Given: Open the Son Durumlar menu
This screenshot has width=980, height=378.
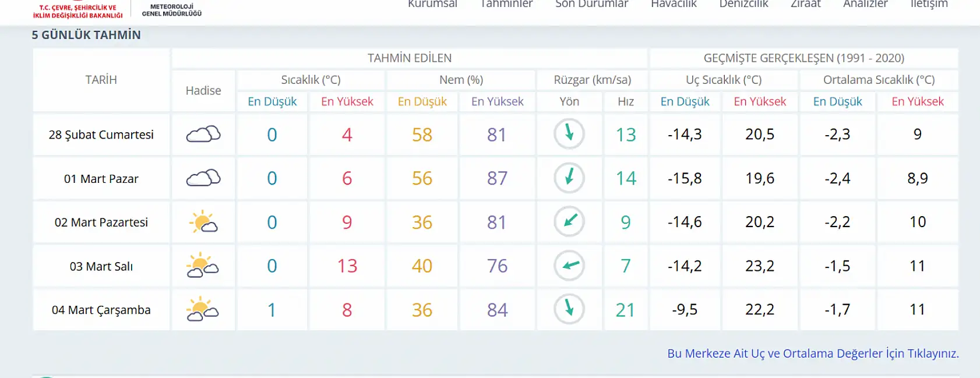Looking at the screenshot, I should [591, 4].
